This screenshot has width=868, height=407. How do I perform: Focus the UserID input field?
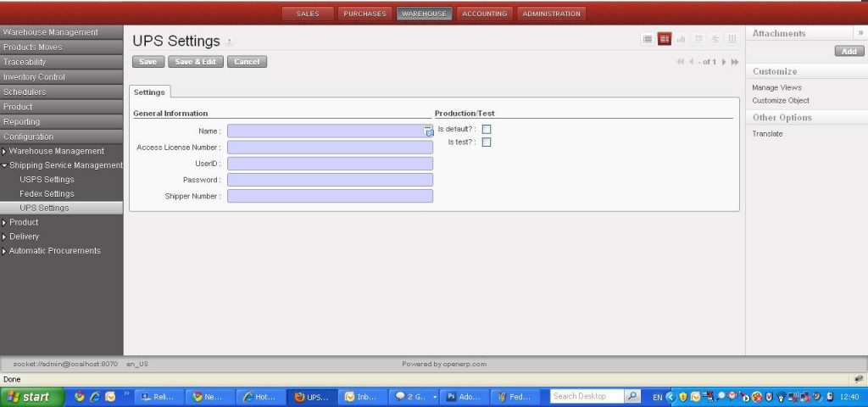(330, 164)
